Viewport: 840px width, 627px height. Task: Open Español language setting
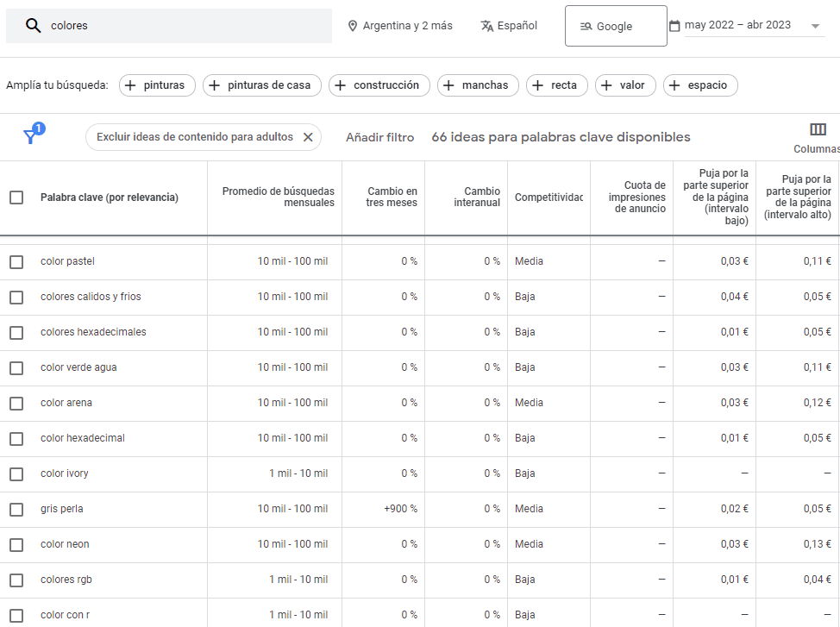[x=509, y=26]
